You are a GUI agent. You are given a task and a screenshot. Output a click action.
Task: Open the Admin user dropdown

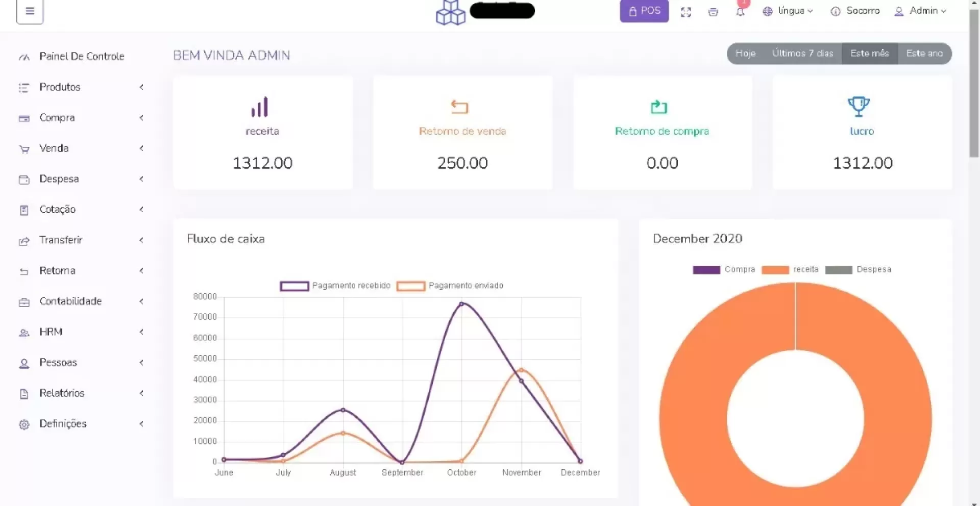point(920,11)
